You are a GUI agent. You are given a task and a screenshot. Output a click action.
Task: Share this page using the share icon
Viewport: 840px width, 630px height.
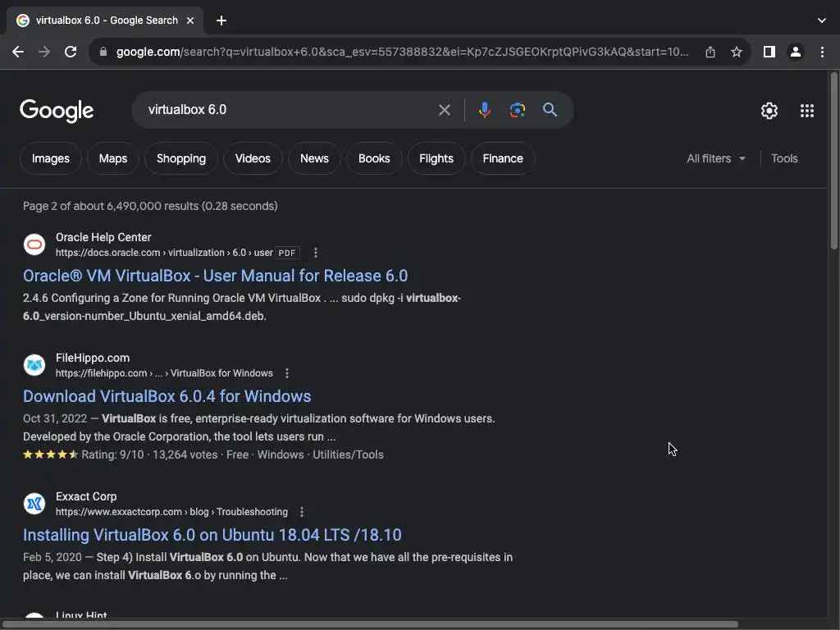click(x=710, y=52)
